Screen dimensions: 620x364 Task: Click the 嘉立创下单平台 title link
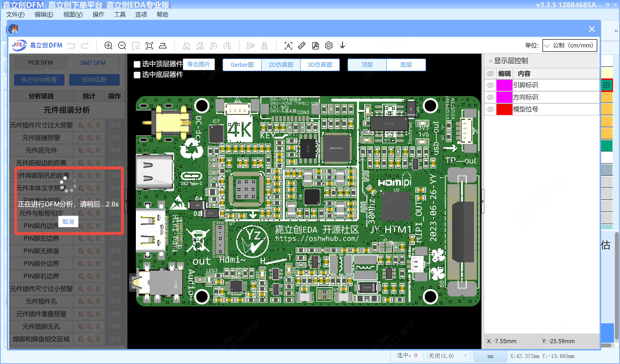tap(75, 5)
